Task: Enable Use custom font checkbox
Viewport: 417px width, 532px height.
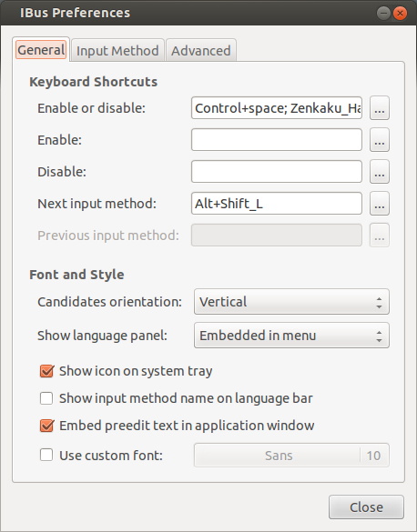Action: coord(46,455)
